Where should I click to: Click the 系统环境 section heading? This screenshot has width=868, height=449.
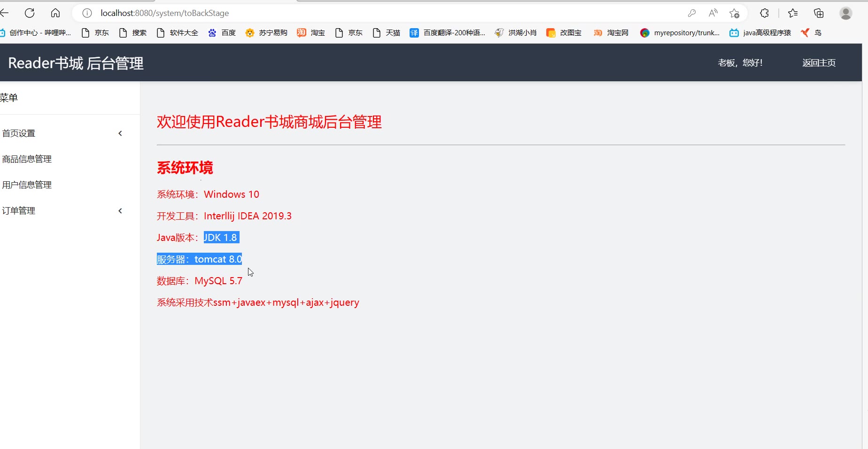[x=185, y=168]
